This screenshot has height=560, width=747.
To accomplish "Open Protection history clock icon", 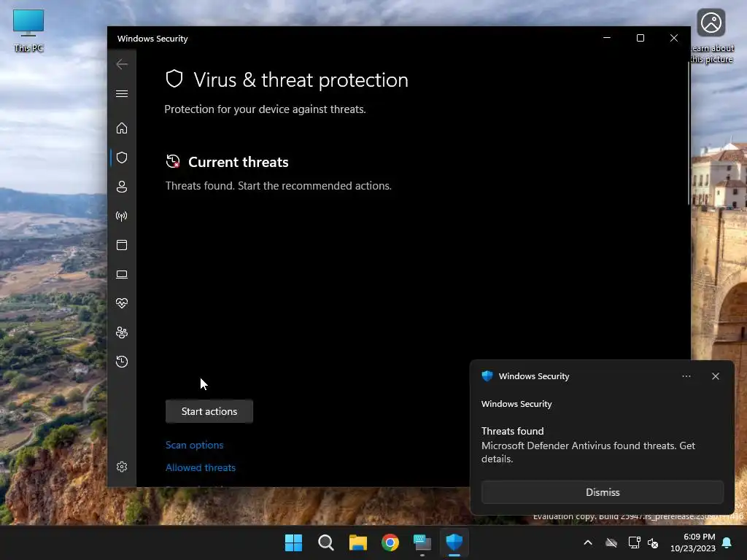I will tap(122, 362).
